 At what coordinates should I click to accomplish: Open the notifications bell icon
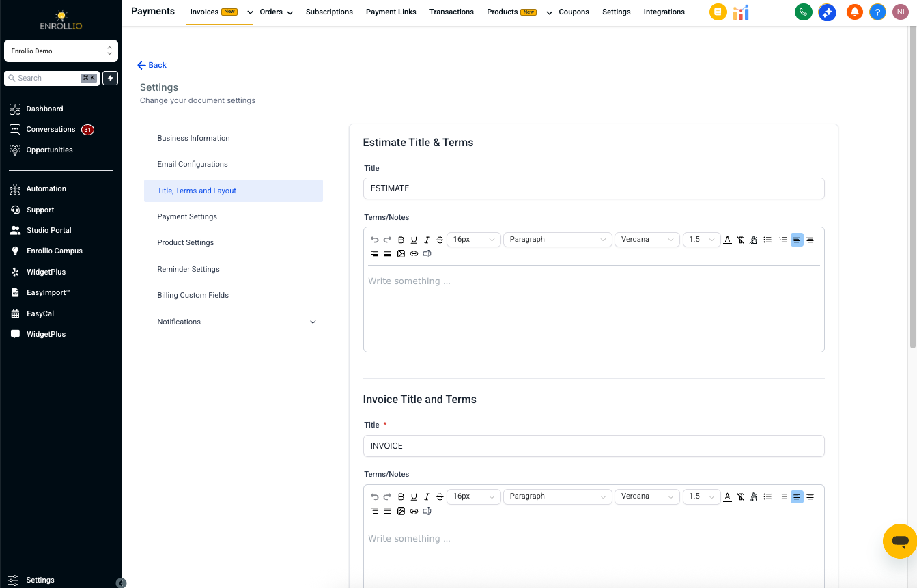[854, 12]
